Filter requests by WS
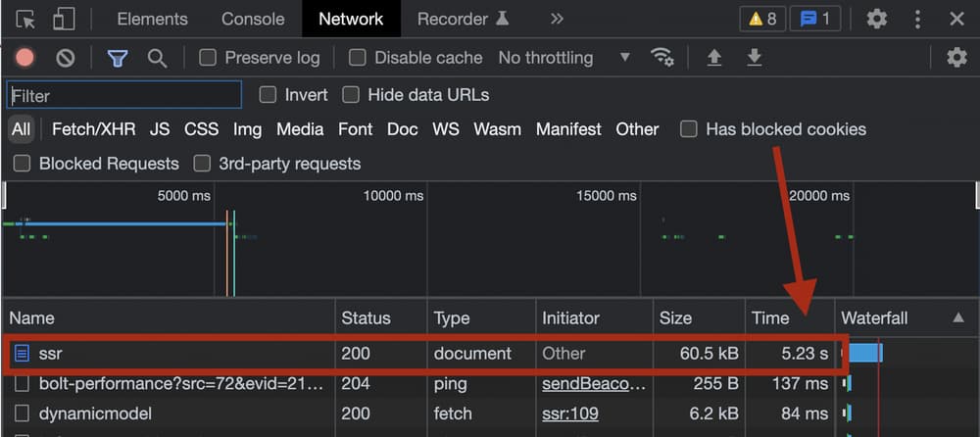 click(446, 129)
